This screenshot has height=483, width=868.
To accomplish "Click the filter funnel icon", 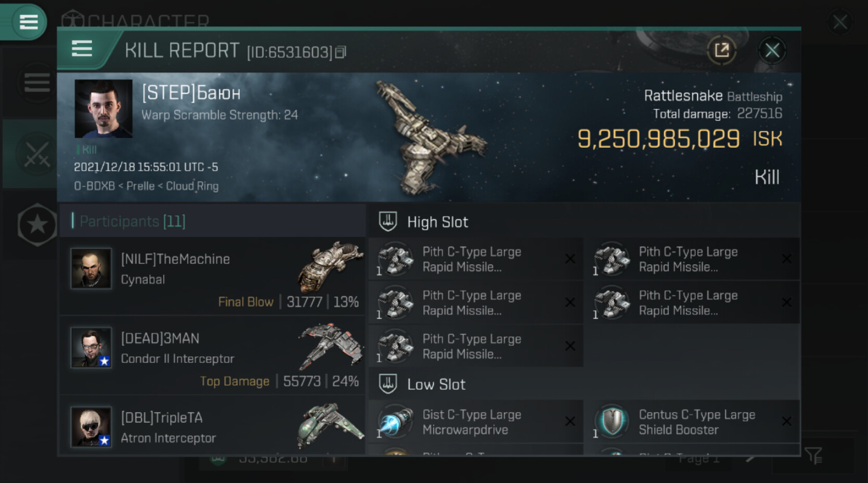I will click(813, 456).
